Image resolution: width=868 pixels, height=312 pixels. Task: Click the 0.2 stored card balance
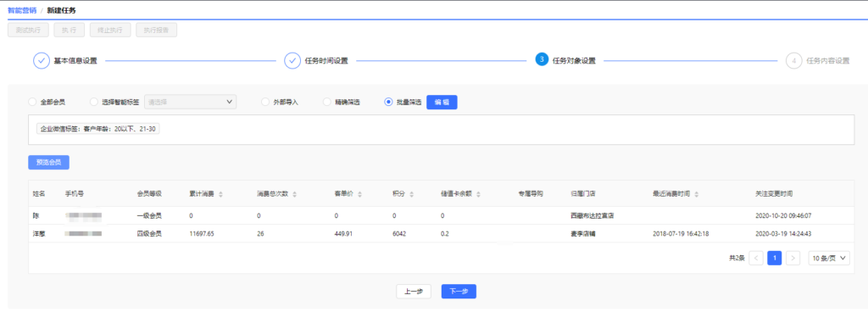coord(444,234)
